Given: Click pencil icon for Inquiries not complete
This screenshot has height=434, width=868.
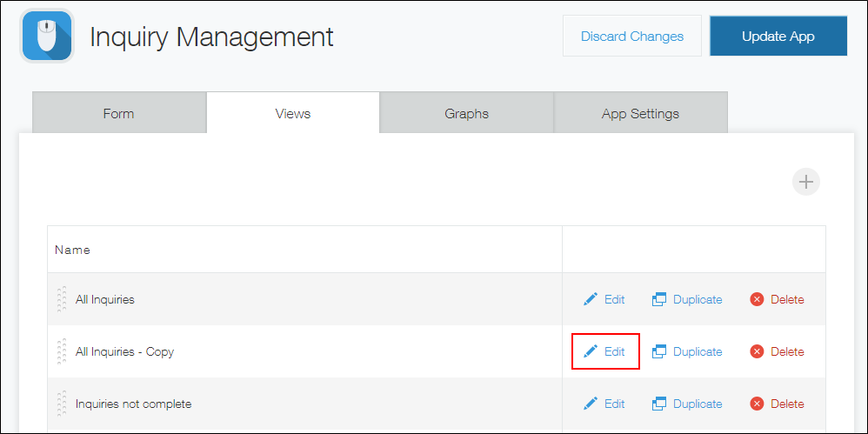Looking at the screenshot, I should coord(591,404).
